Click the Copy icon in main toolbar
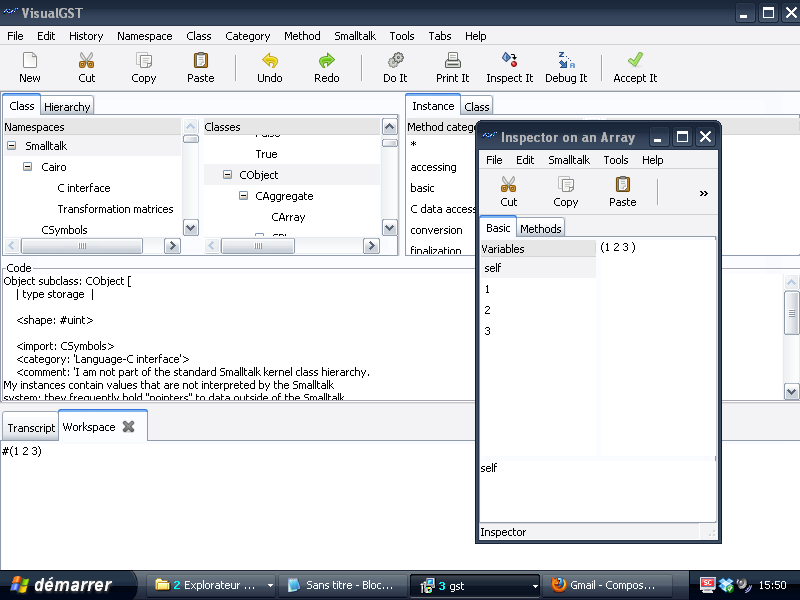Image resolution: width=800 pixels, height=600 pixels. [x=143, y=61]
